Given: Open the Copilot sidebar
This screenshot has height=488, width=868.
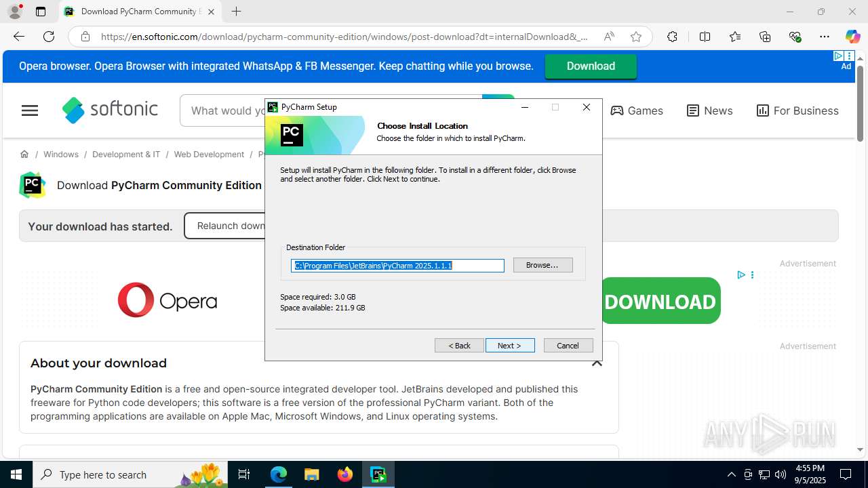Looking at the screenshot, I should tap(852, 37).
